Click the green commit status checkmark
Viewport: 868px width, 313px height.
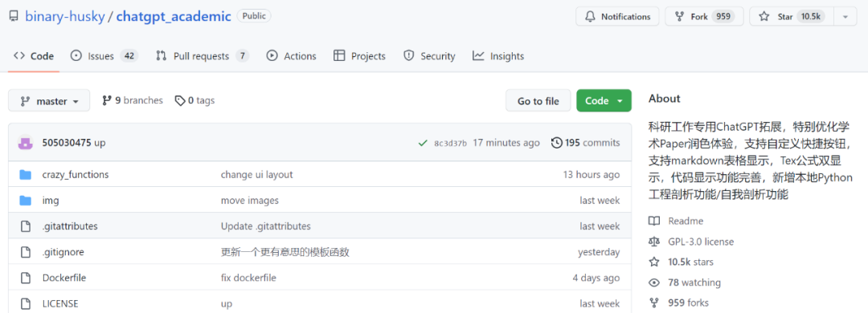coord(423,143)
